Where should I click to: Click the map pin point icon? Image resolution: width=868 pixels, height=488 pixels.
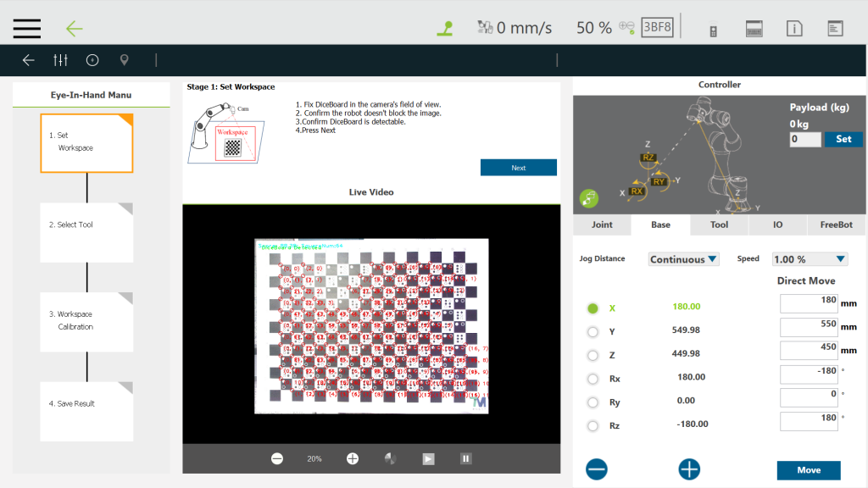point(125,60)
